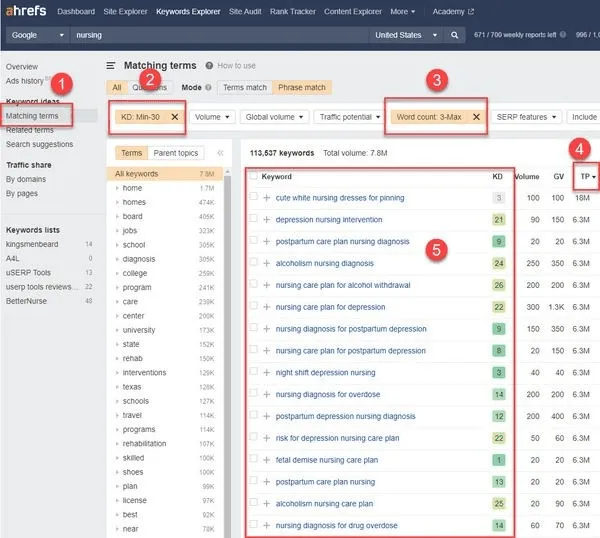Check 'cute white nursing dresses for pinning' row

253,196
